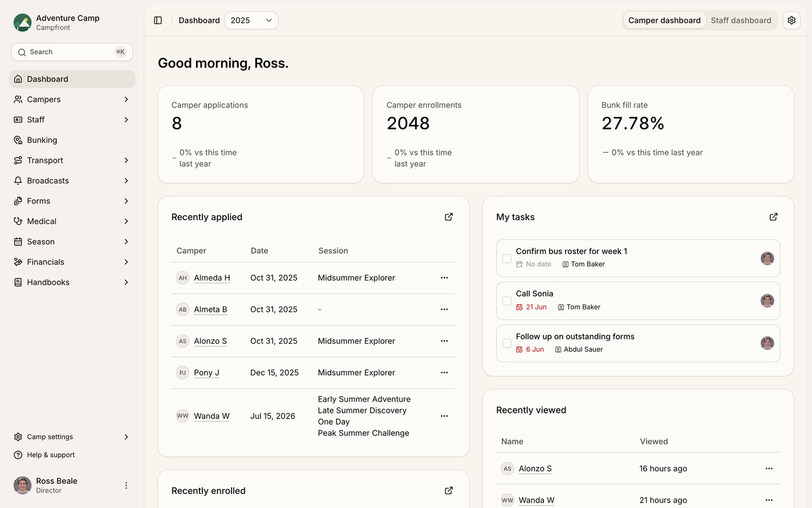Click the Viewed column header

(x=654, y=441)
